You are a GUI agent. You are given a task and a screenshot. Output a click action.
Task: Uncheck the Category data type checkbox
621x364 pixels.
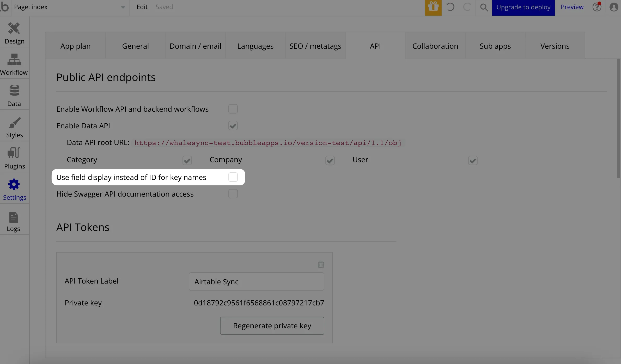point(187,160)
